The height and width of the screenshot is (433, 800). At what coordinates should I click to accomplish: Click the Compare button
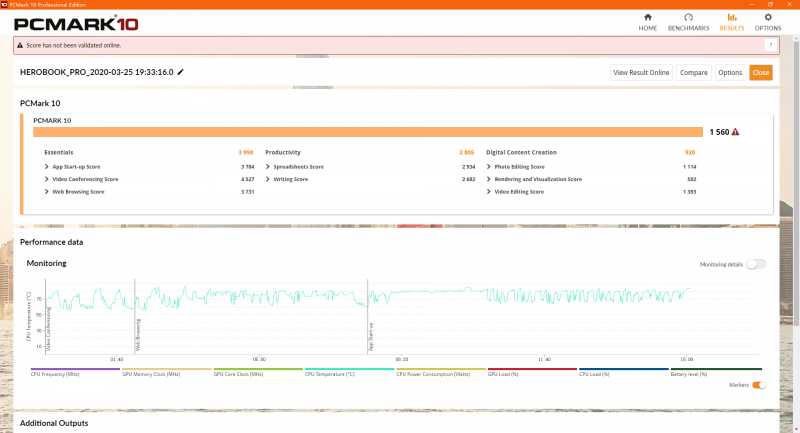pos(693,72)
